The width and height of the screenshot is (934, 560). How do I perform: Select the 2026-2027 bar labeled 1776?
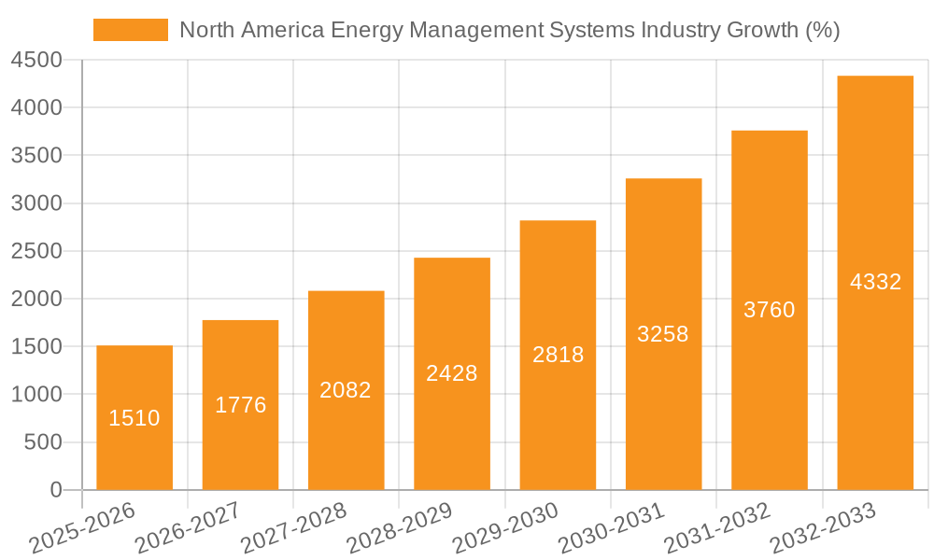coord(240,405)
